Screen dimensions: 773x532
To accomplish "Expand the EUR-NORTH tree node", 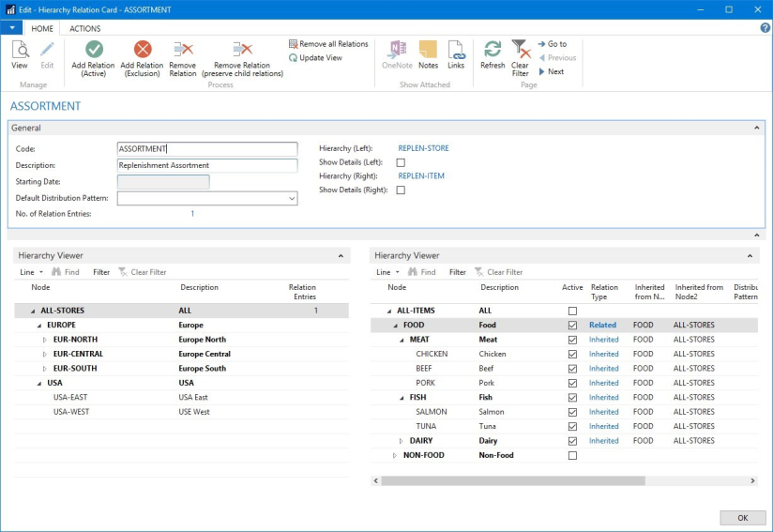I will [44, 340].
